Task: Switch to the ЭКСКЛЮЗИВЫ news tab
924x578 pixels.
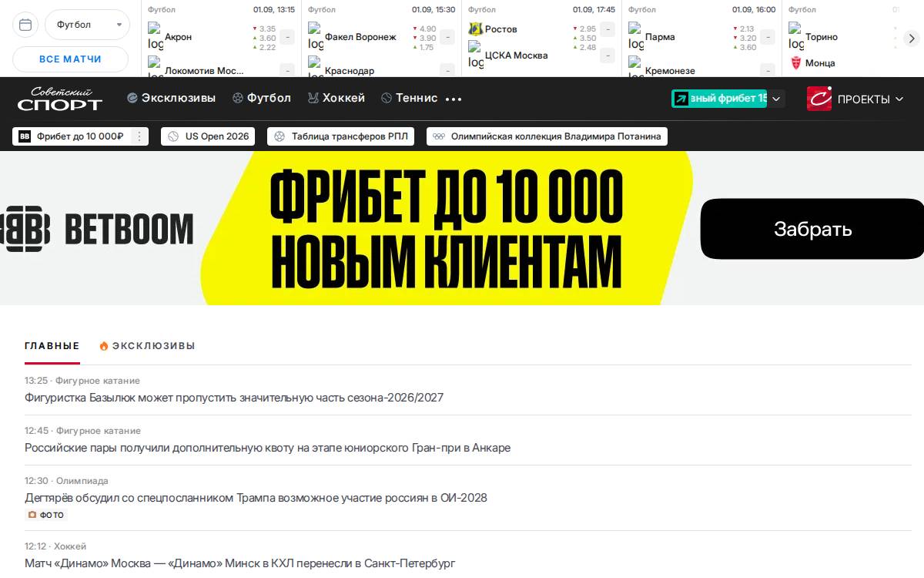Action: (147, 346)
